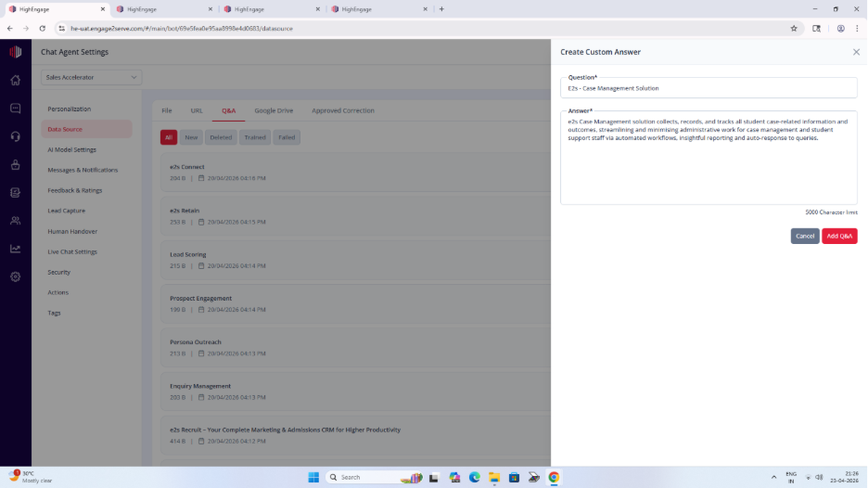The height and width of the screenshot is (488, 868).
Task: Show hidden system tray icons
Action: [774, 478]
